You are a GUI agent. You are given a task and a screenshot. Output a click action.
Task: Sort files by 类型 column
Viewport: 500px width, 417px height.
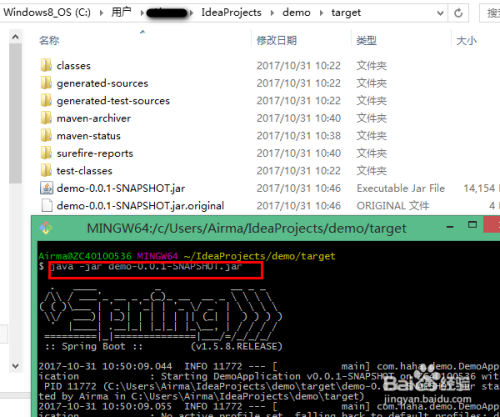tap(367, 40)
